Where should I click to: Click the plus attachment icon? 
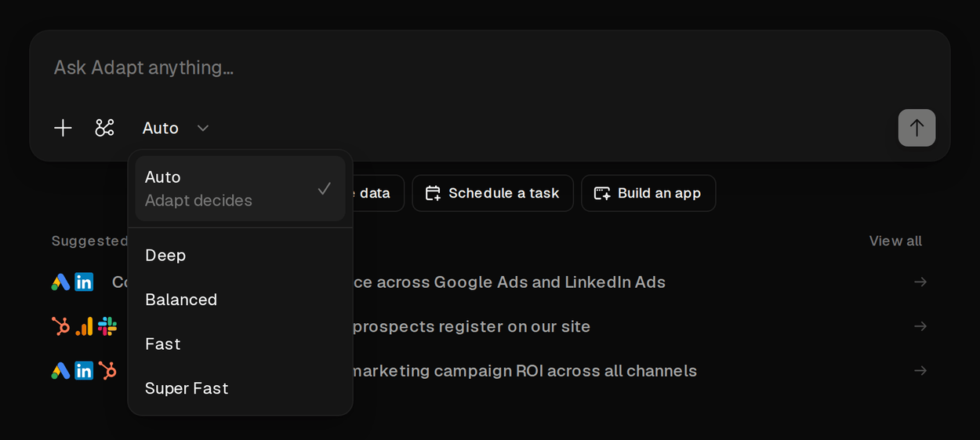point(63,128)
